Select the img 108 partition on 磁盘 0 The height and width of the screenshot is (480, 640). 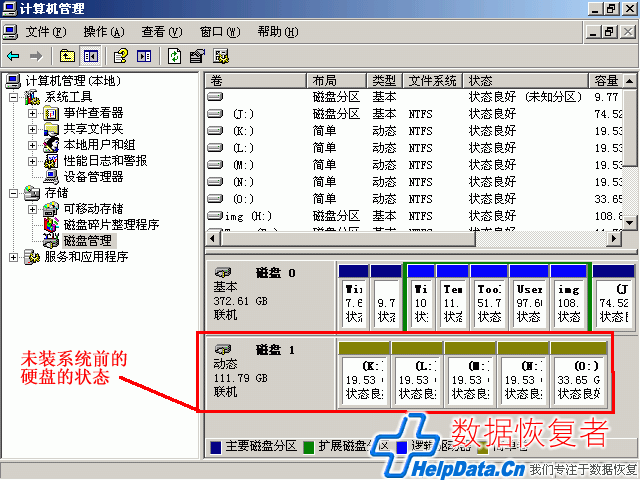tap(569, 297)
